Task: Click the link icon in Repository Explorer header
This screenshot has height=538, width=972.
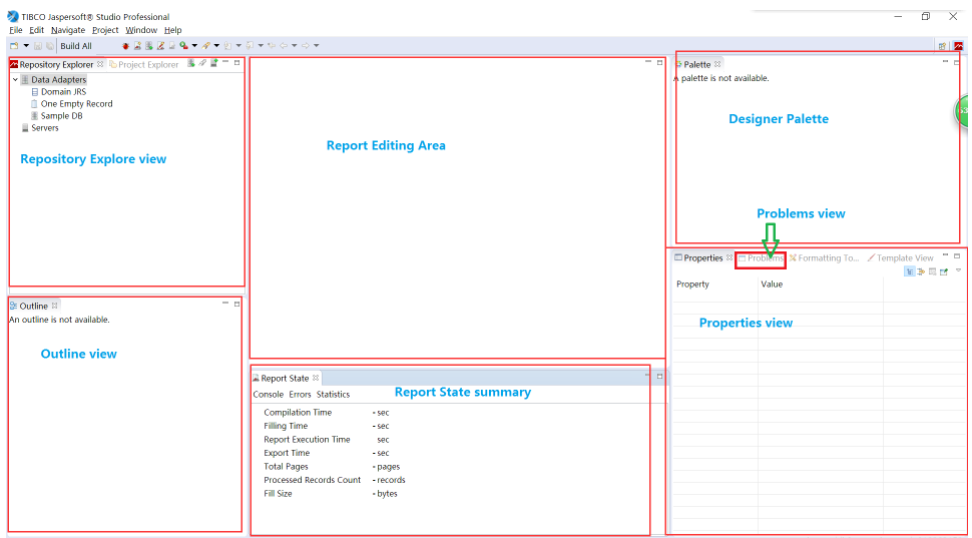Action: tap(203, 63)
